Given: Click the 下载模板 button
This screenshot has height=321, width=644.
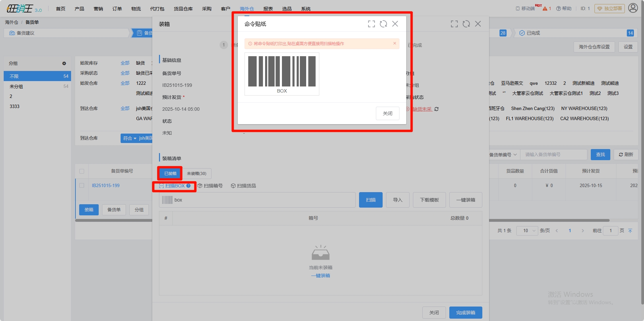Looking at the screenshot, I should click(429, 200).
